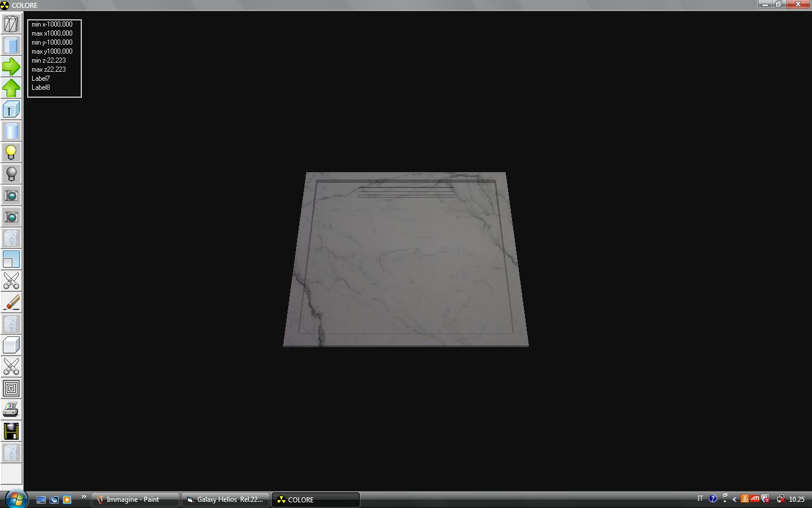Switch to Galaxy Helios taskbar button
812x508 pixels.
[x=226, y=500]
